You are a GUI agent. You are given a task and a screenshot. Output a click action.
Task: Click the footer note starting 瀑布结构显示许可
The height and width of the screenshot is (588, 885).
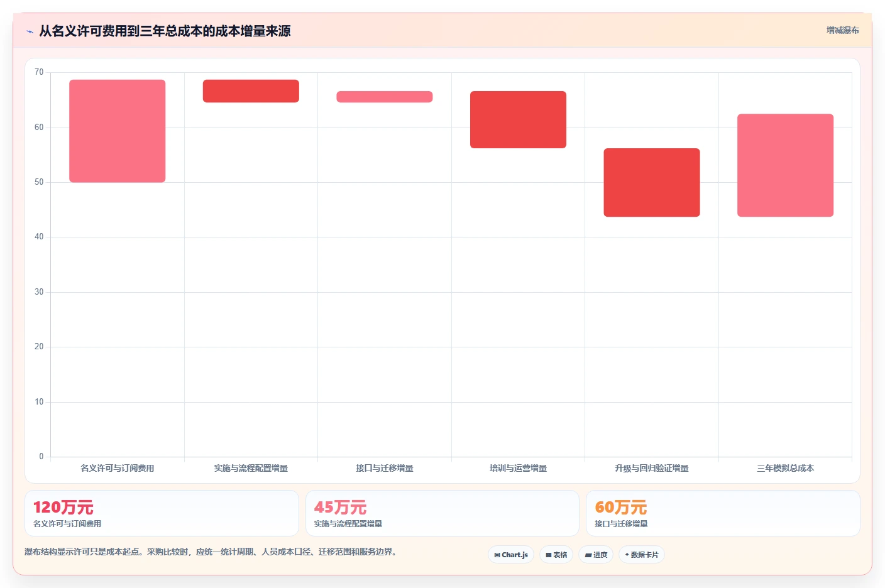click(211, 552)
